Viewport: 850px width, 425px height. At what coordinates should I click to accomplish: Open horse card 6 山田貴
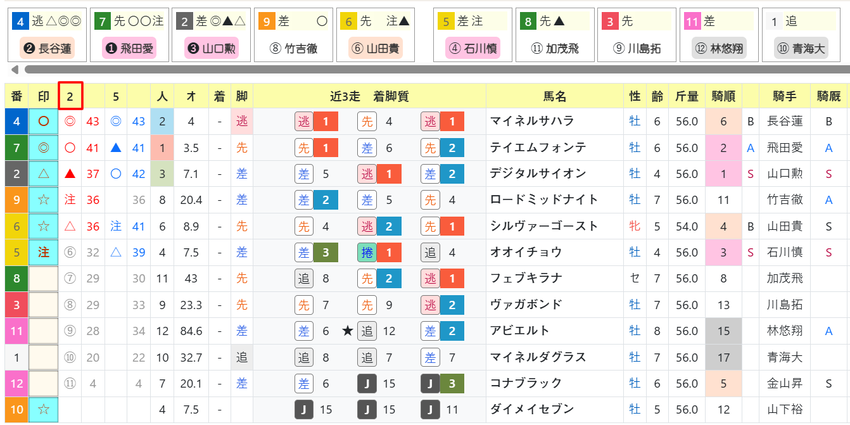375,35
